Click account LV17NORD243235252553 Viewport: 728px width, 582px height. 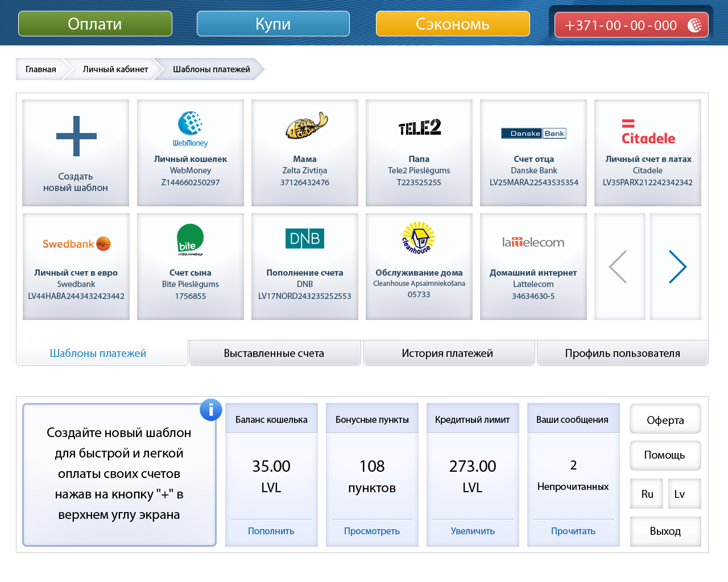pyautogui.click(x=305, y=296)
